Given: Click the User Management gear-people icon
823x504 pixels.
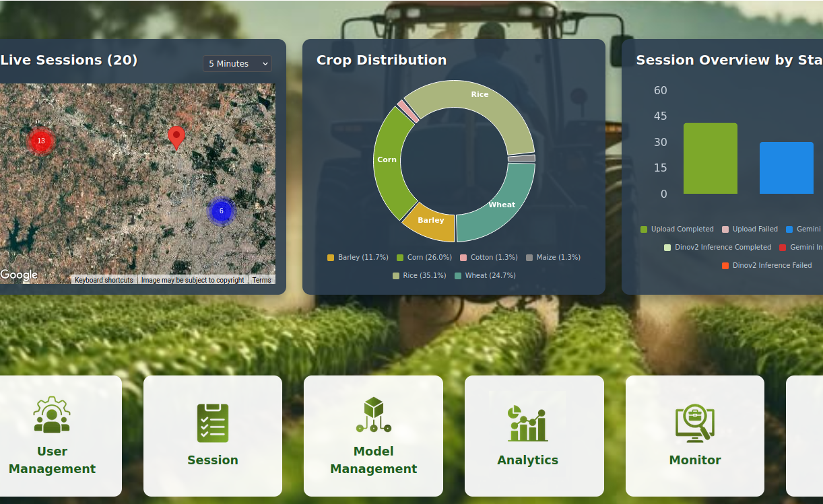Looking at the screenshot, I should click(52, 415).
